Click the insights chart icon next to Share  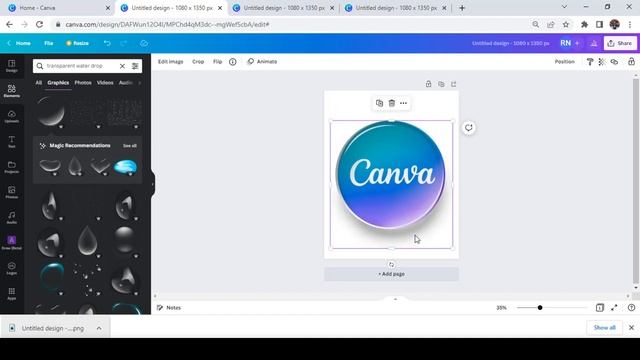(x=594, y=43)
